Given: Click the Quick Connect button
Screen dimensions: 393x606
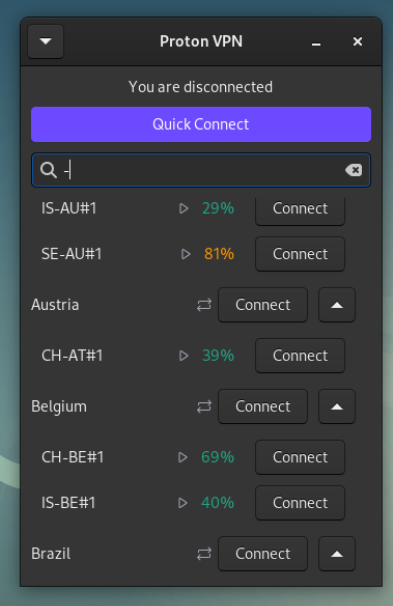Looking at the screenshot, I should pyautogui.click(x=201, y=124).
